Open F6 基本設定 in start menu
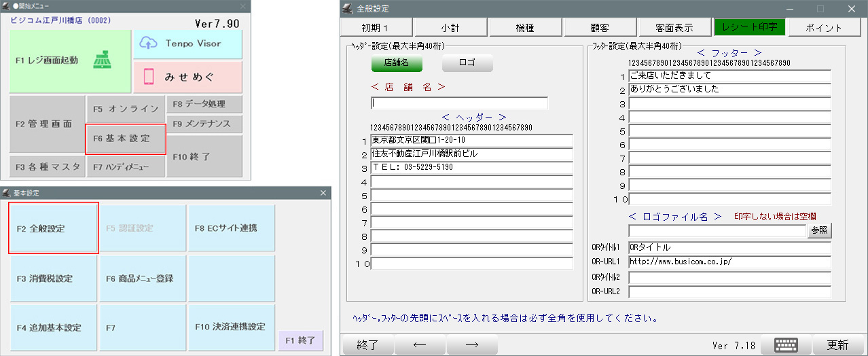This screenshot has height=356, width=868. click(125, 139)
